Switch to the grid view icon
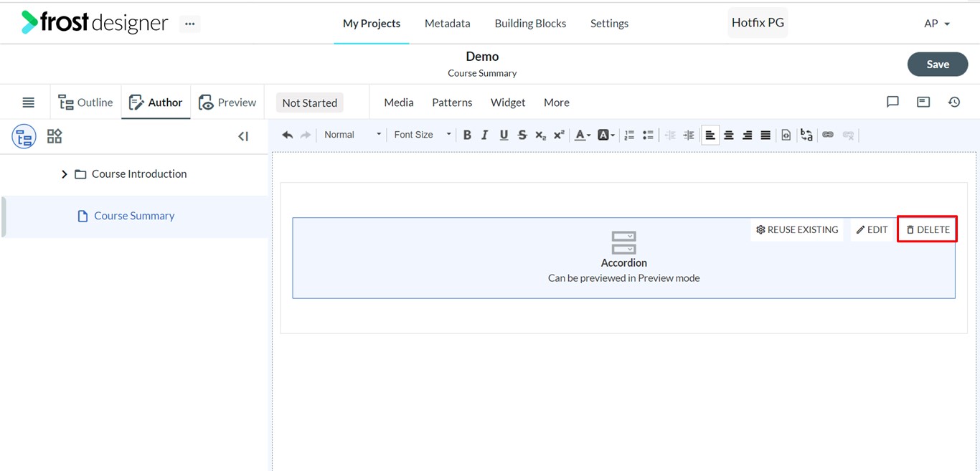Viewport: 980px width, 471px height. [55, 136]
